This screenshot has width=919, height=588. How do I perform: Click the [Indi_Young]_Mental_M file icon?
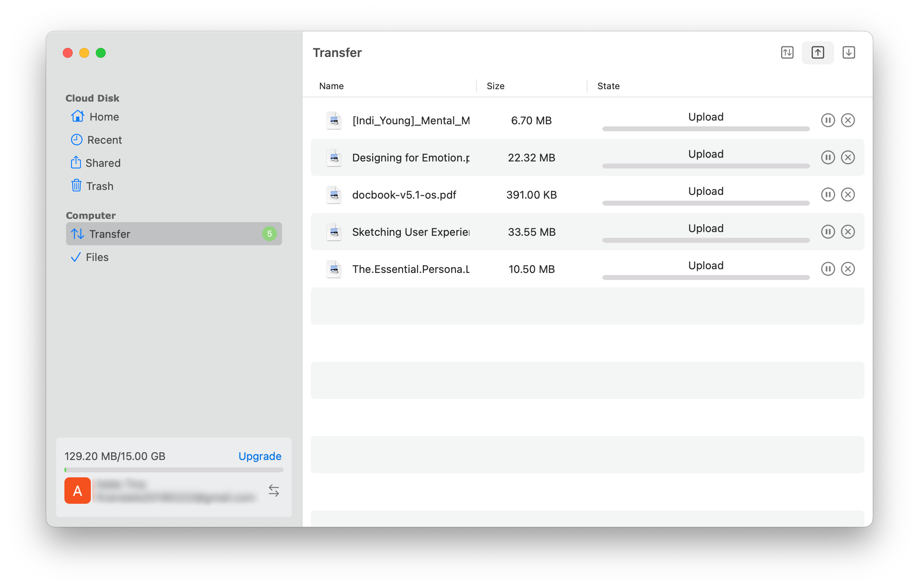334,121
